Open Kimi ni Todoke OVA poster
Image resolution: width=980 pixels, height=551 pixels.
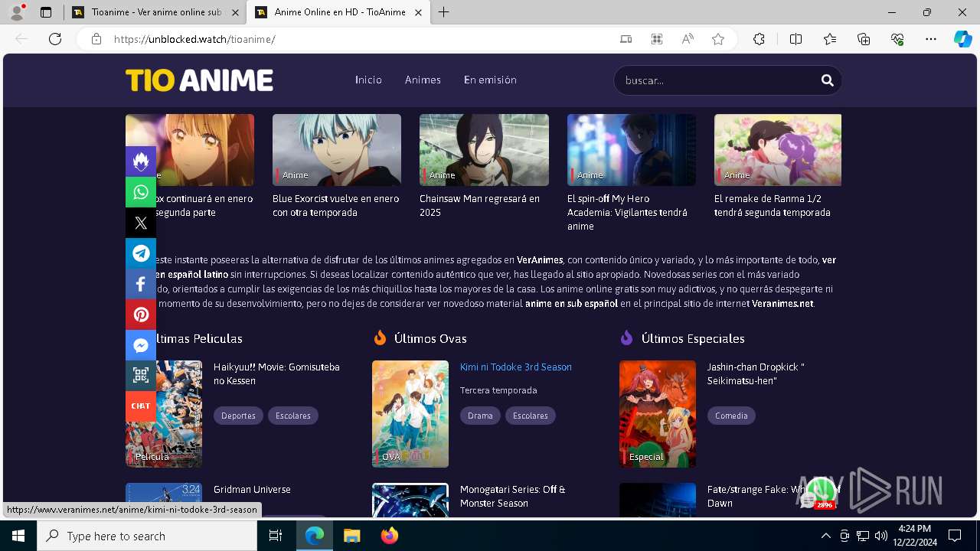410,414
